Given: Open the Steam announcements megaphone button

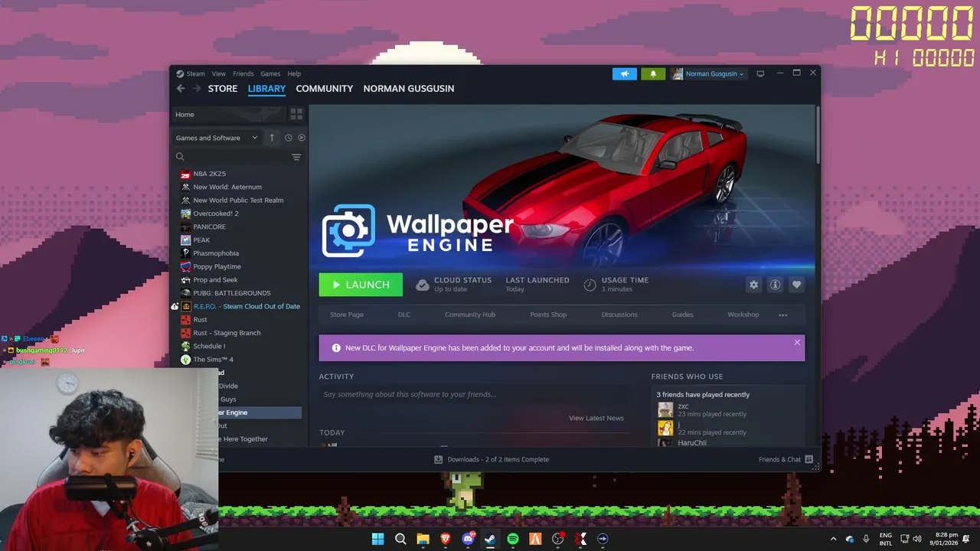Looking at the screenshot, I should (x=625, y=73).
